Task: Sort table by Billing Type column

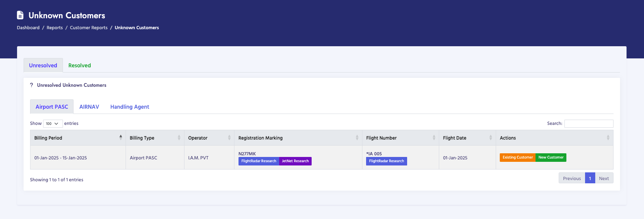Action: (x=154, y=138)
